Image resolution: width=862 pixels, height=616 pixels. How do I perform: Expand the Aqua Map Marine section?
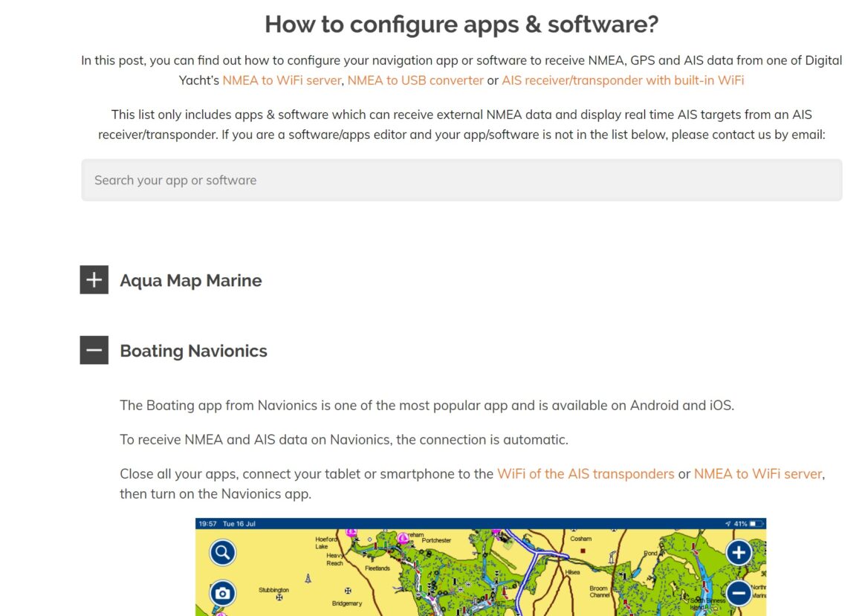point(94,280)
